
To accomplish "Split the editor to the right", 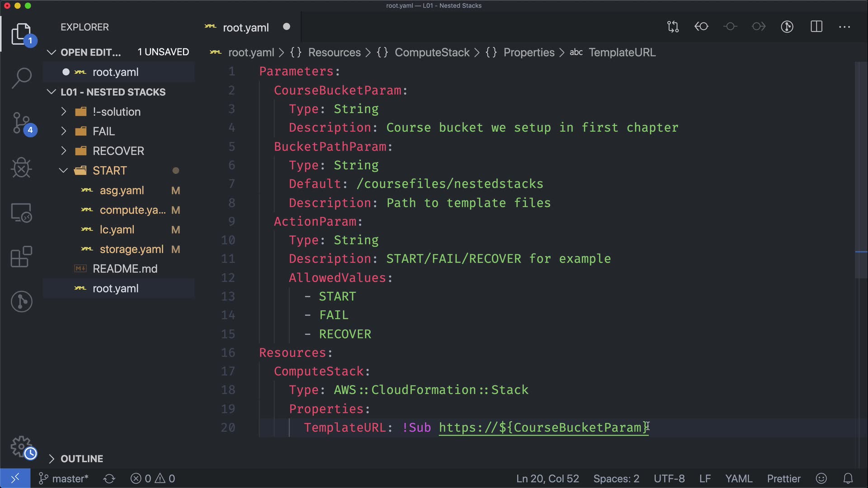I will point(816,27).
